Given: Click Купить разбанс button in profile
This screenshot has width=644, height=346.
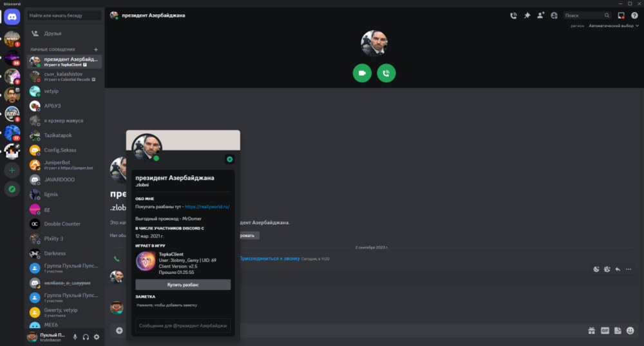Looking at the screenshot, I should click(183, 284).
